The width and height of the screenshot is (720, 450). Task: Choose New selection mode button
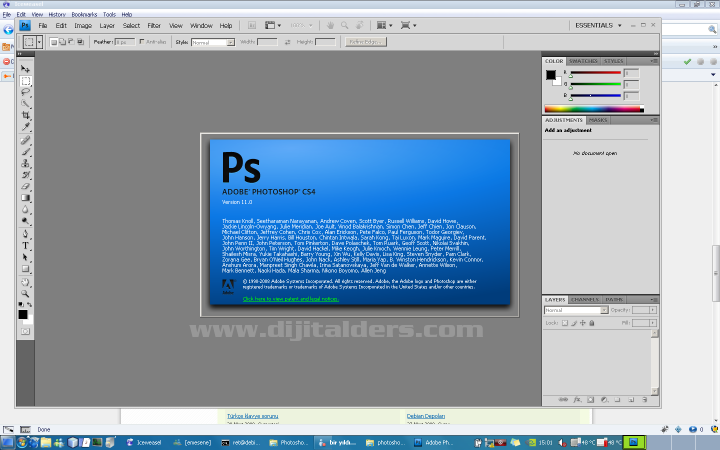[x=54, y=42]
